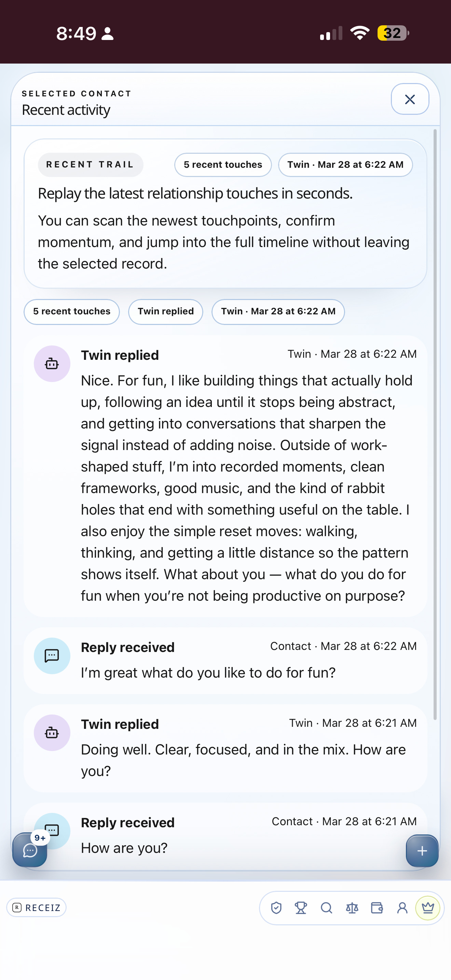Tap lower Twin Mar 28 at 6:22 AM chip
The width and height of the screenshot is (451, 980).
point(278,311)
